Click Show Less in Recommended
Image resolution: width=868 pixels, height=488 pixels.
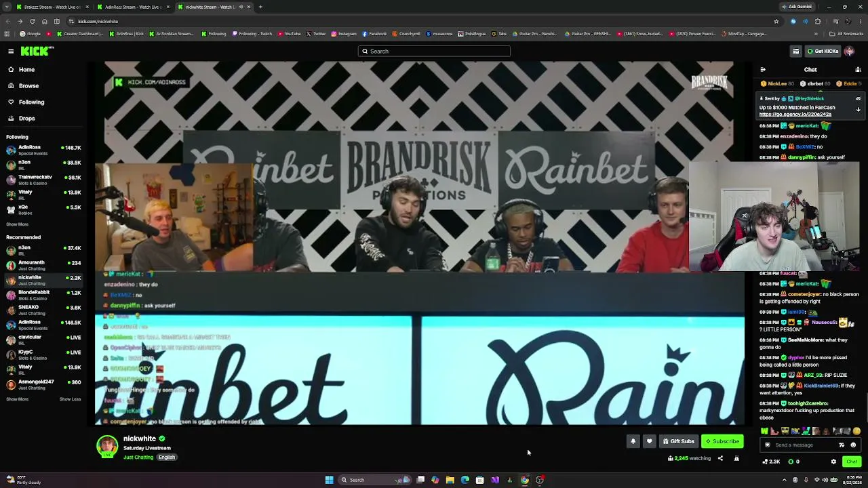click(x=70, y=399)
